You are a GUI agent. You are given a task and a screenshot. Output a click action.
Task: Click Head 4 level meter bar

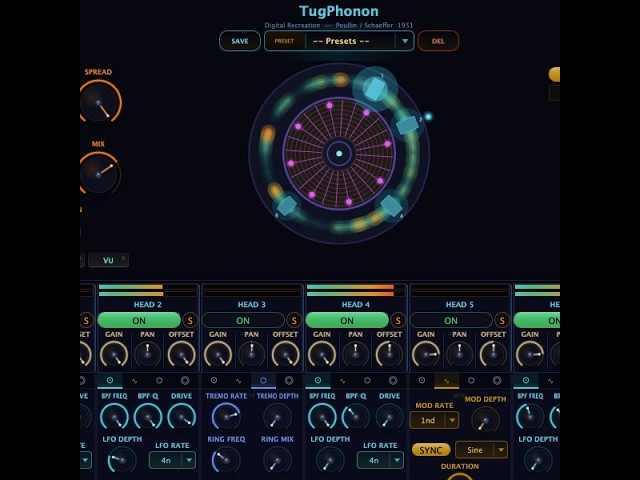pos(356,290)
